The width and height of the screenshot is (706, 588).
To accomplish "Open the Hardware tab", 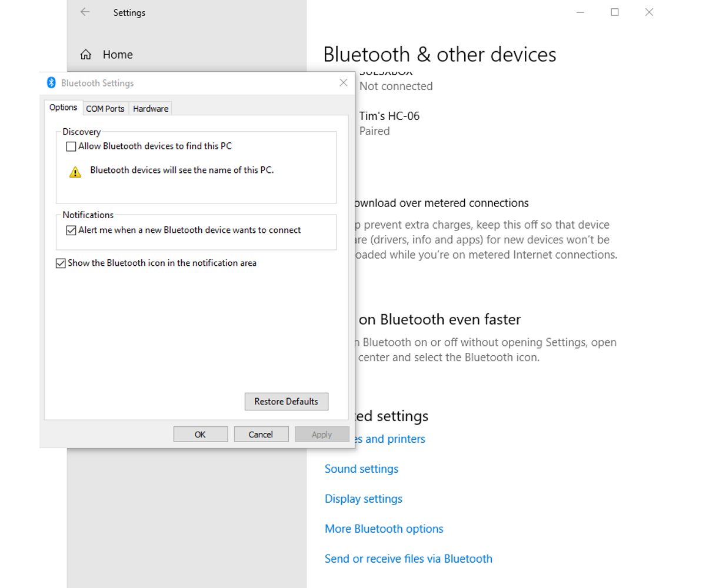I will [150, 108].
